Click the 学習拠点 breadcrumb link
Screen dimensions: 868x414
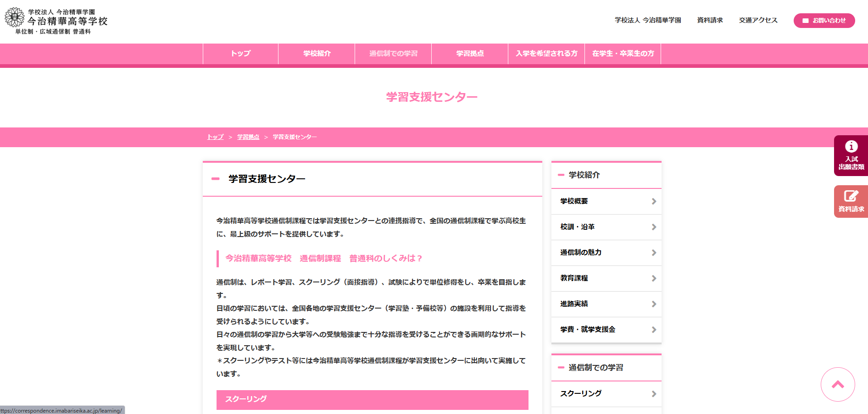pos(248,137)
